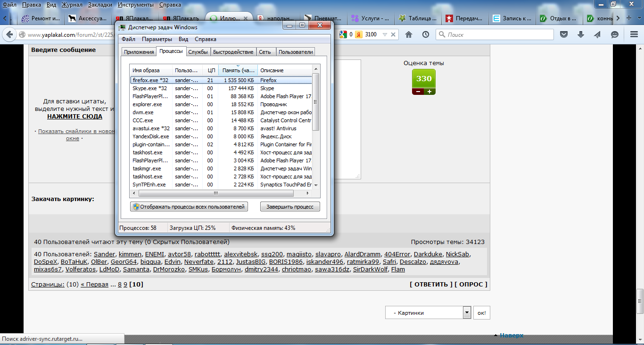Click the ок! button

click(x=481, y=312)
